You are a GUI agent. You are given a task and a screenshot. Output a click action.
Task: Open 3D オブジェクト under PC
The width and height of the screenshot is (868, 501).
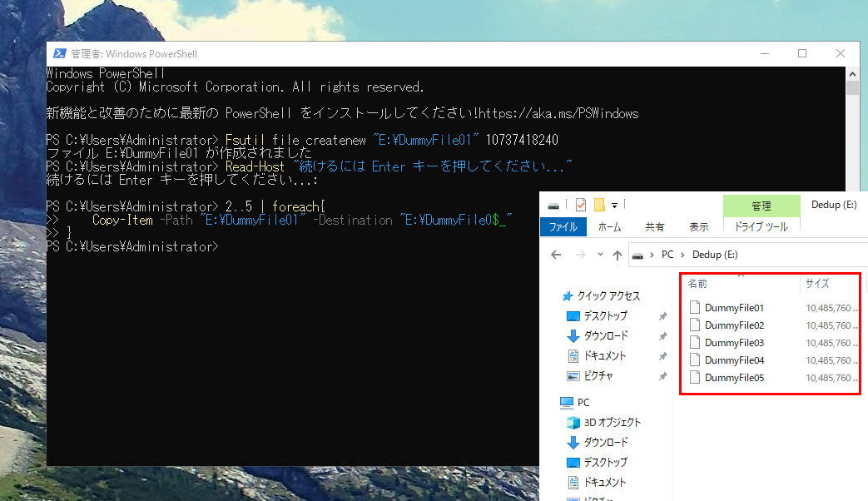613,423
